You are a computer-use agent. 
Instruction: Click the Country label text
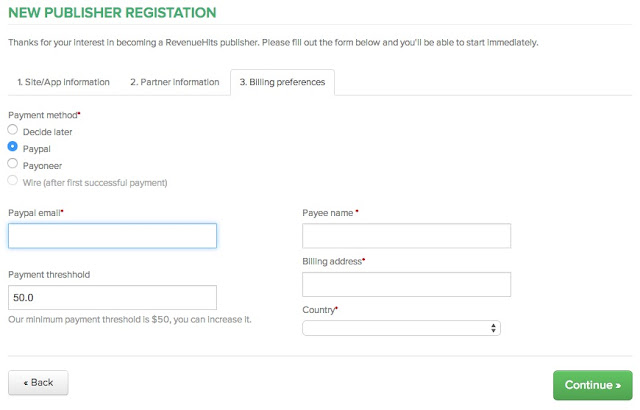click(319, 310)
